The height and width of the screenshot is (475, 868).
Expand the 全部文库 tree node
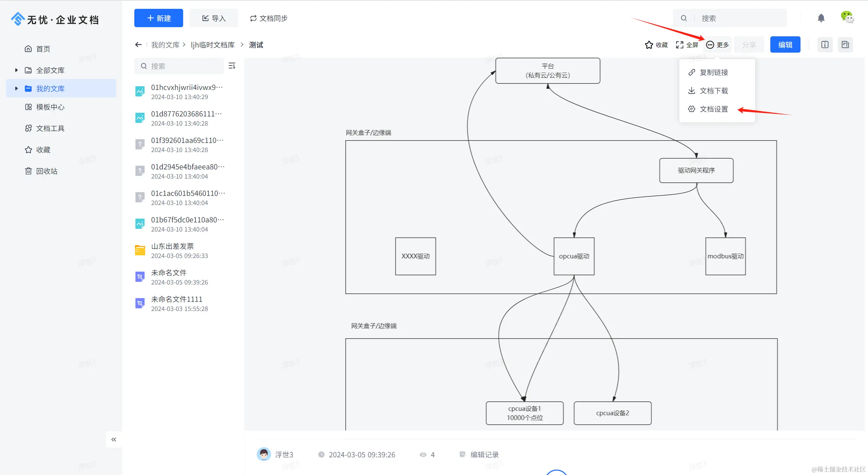[16, 70]
